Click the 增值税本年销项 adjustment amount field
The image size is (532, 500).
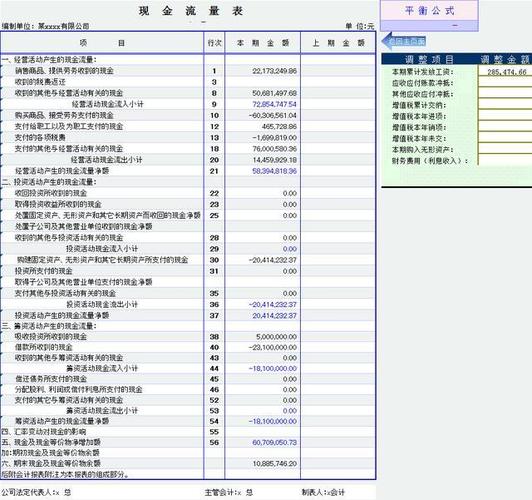505,127
